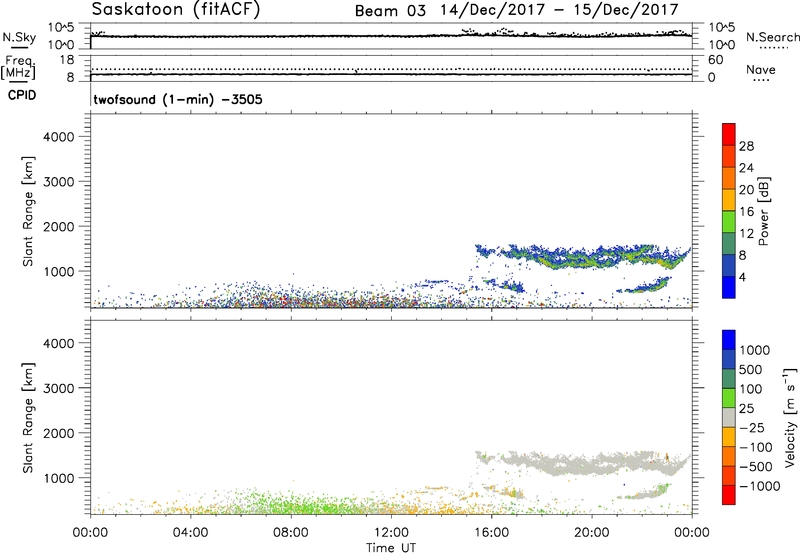Screen dimensions: 800x554
Task: Click the '1000' range tick in velocity panel
Action: point(59,478)
